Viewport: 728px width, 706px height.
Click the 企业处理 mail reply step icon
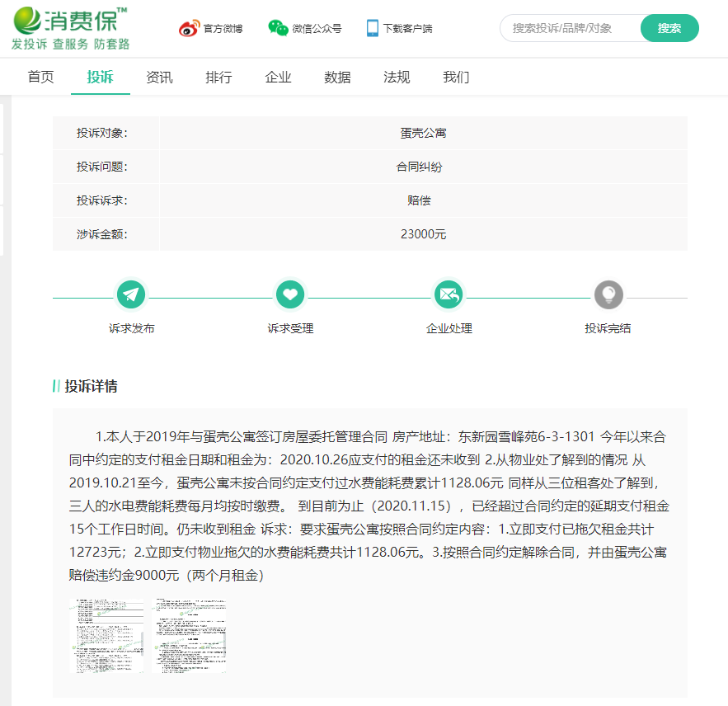pyautogui.click(x=449, y=294)
